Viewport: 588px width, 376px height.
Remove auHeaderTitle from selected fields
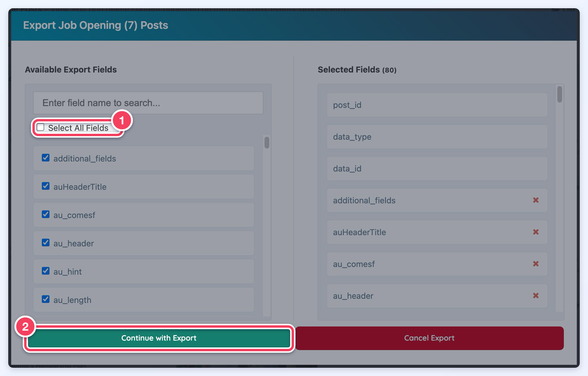point(536,232)
